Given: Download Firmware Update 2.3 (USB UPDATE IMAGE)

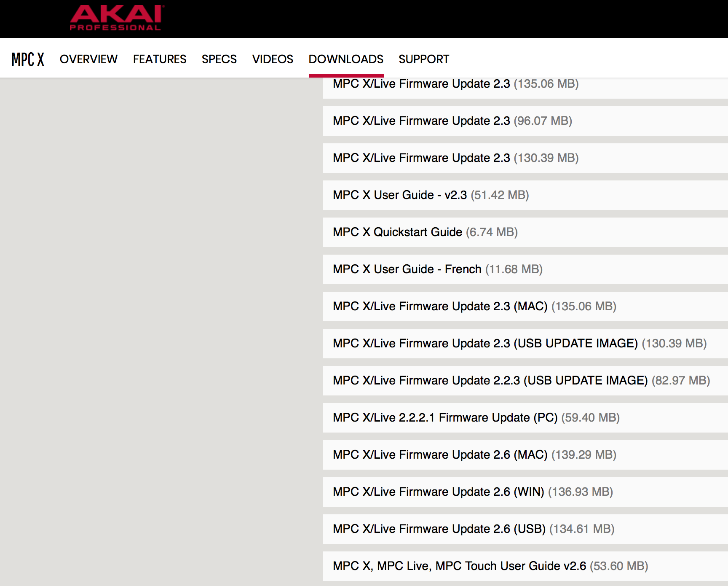Looking at the screenshot, I should point(525,344).
